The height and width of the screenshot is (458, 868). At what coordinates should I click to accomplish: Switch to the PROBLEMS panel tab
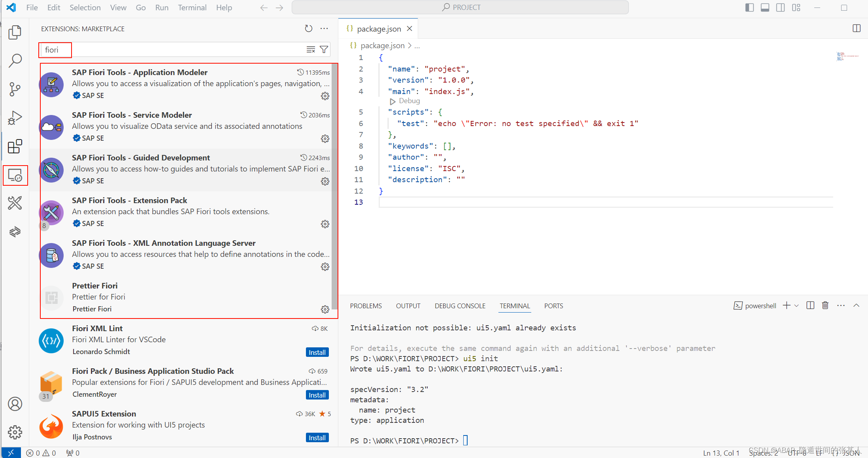[x=366, y=306]
